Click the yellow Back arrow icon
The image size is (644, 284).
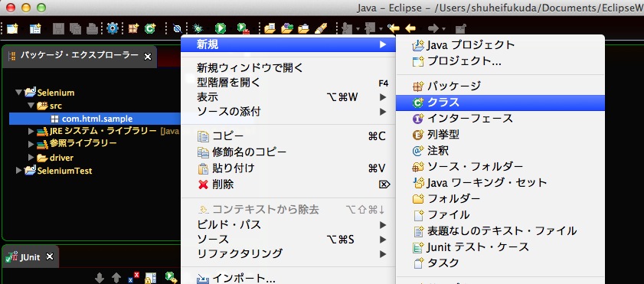410,28
